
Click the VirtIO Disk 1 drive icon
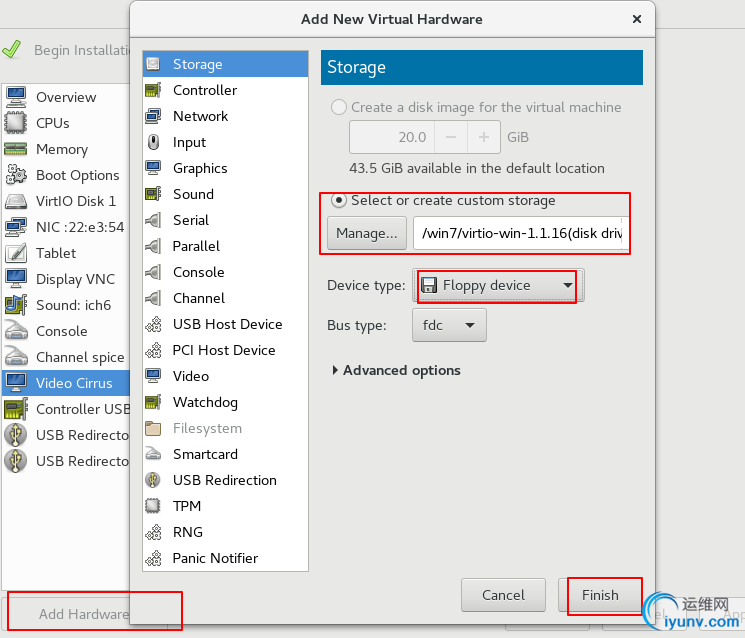(16, 201)
